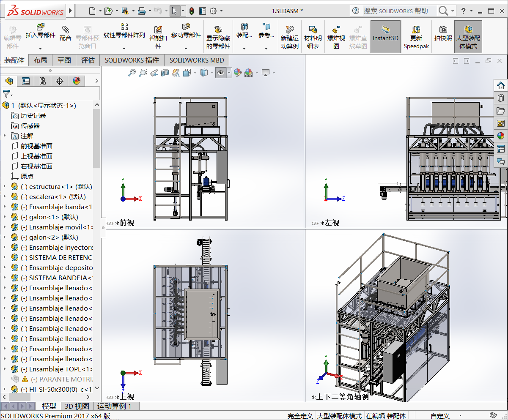Screen dimensions: 508x420
Task: Switch to the 评估 (Evaluate) tab
Action: (x=88, y=60)
